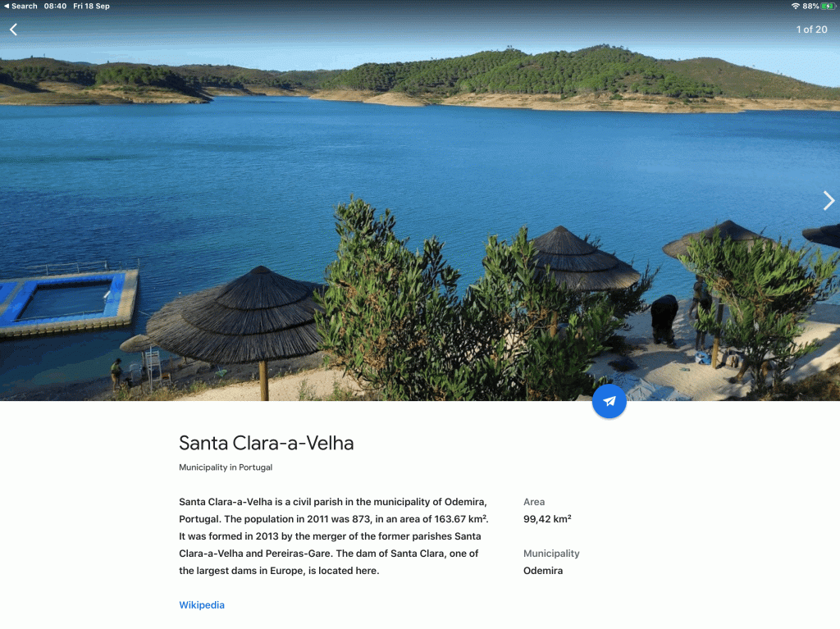840x629 pixels.
Task: Tap the battery icon in status bar
Action: (828, 6)
